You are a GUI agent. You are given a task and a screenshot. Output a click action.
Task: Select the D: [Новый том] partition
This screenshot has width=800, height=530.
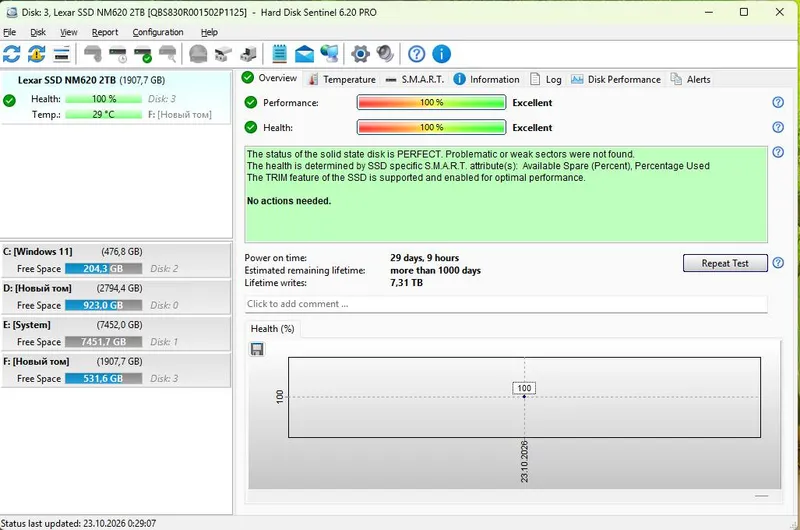tap(116, 297)
